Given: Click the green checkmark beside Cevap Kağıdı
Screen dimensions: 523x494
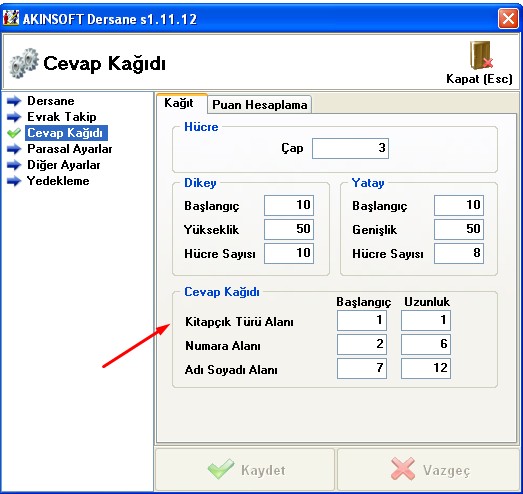Looking at the screenshot, I should point(14,133).
